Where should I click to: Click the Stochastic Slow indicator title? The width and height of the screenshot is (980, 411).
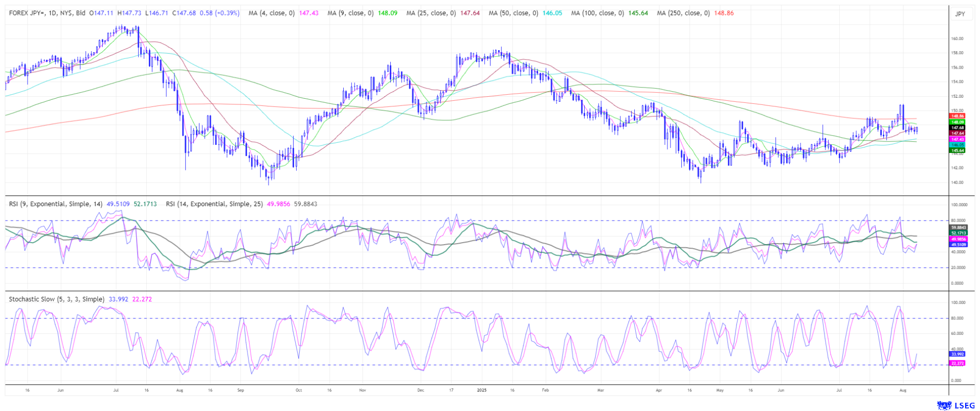click(56, 299)
